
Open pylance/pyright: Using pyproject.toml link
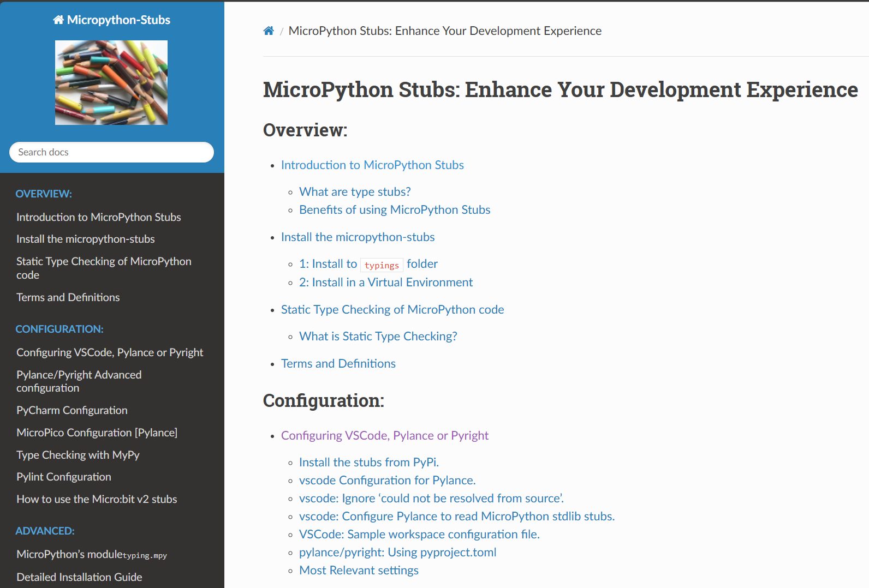pos(398,553)
